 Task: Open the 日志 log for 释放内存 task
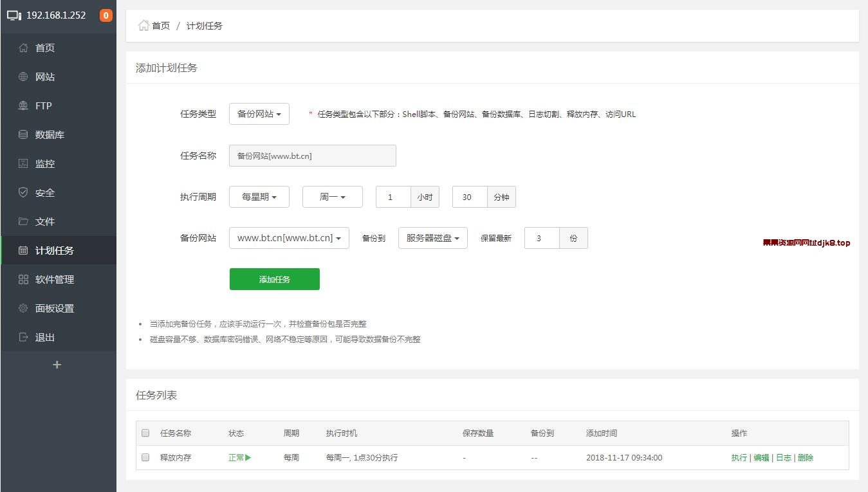coord(784,457)
